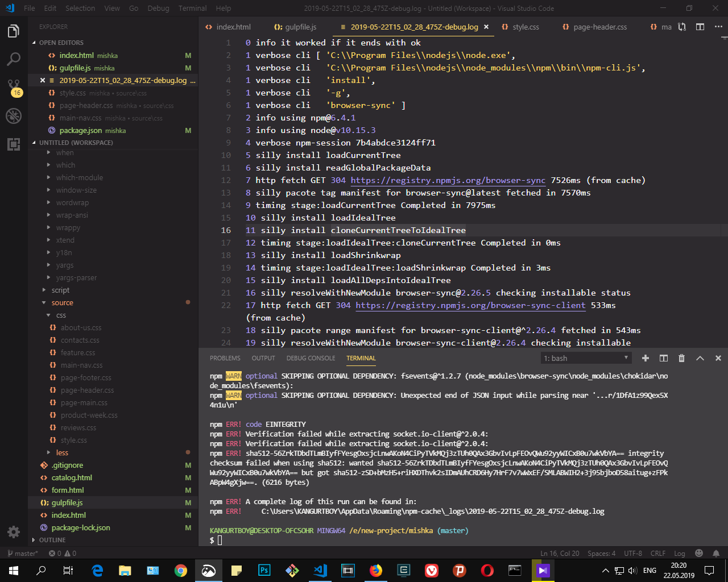Split the terminal pane
Screen dimensions: 728x582
(664, 358)
